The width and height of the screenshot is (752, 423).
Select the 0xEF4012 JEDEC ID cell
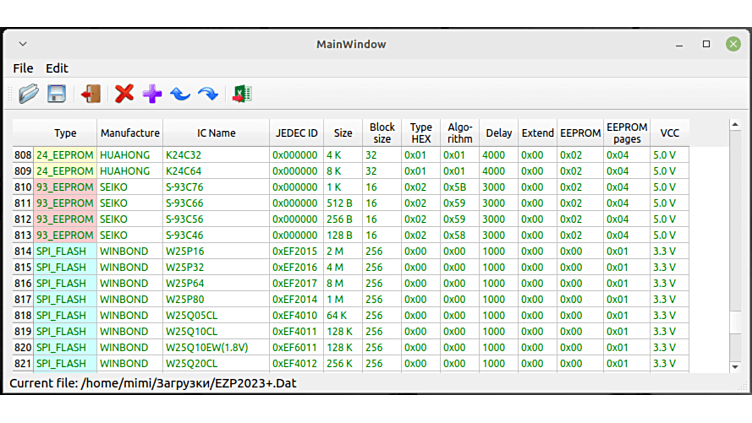[x=296, y=363]
